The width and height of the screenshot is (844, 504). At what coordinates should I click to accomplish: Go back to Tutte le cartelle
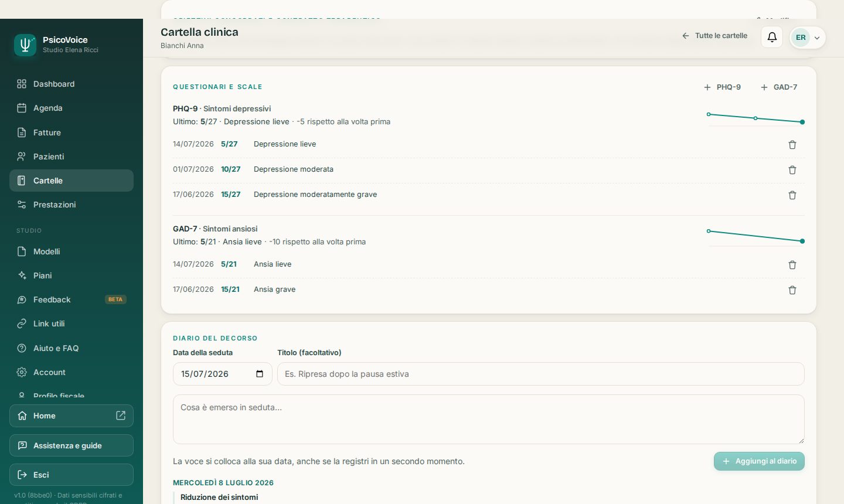pyautogui.click(x=714, y=36)
